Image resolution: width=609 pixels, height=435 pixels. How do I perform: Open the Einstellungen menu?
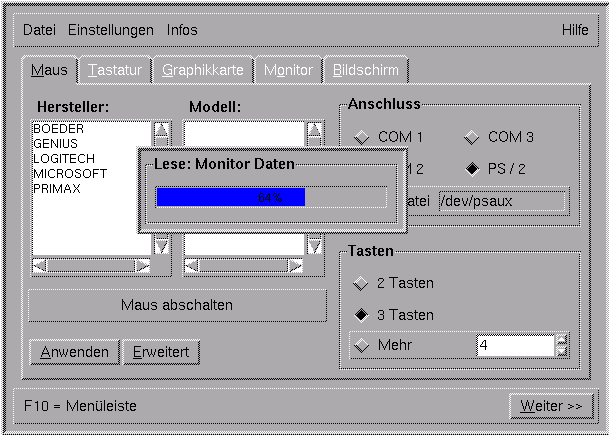(112, 30)
